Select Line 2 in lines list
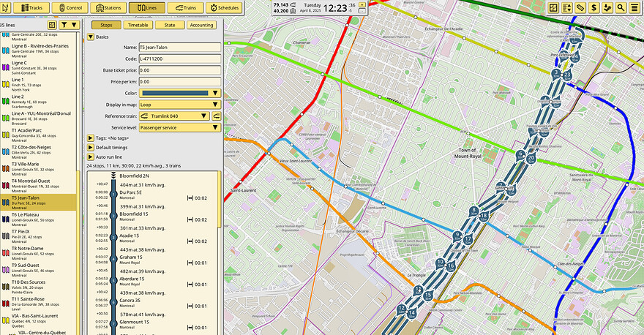 [38, 102]
